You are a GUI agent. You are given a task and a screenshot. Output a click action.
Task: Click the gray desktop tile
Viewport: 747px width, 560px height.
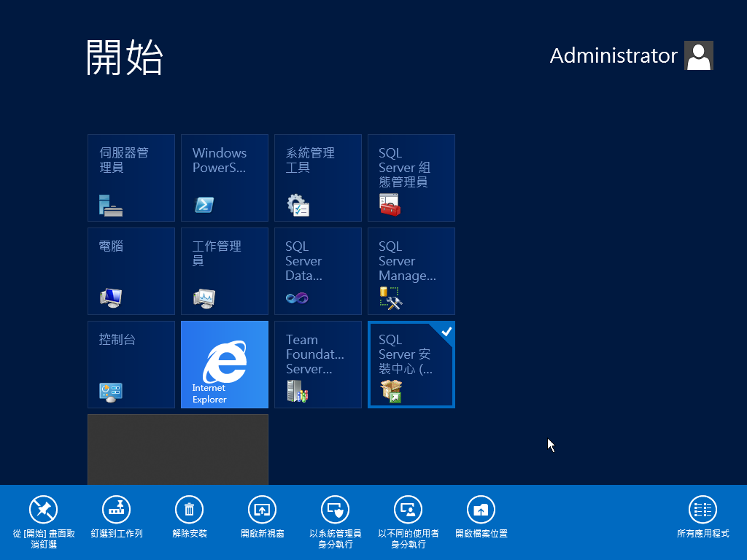178,449
